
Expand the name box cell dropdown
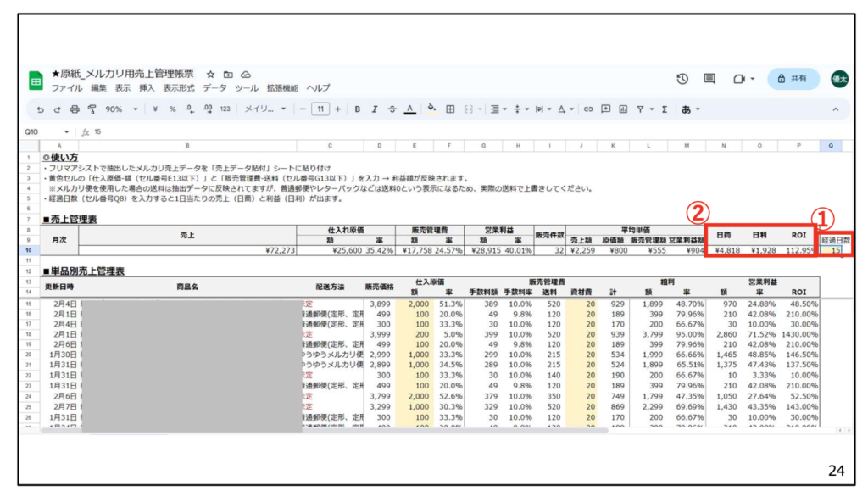tap(67, 132)
